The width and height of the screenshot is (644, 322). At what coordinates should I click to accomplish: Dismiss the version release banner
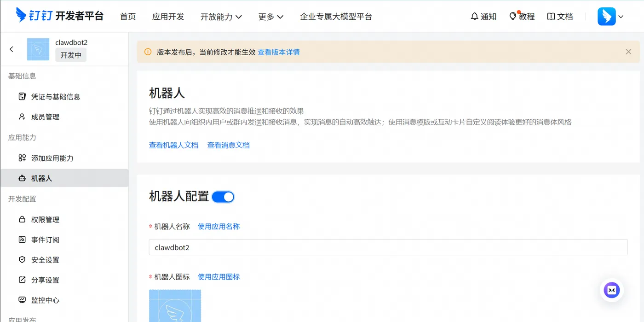point(628,52)
